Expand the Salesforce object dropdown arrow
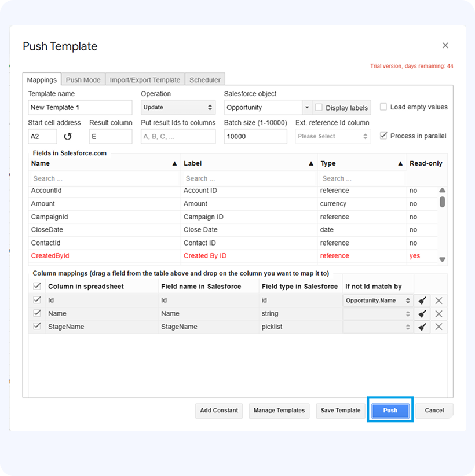Image resolution: width=475 pixels, height=476 pixels. coord(306,108)
